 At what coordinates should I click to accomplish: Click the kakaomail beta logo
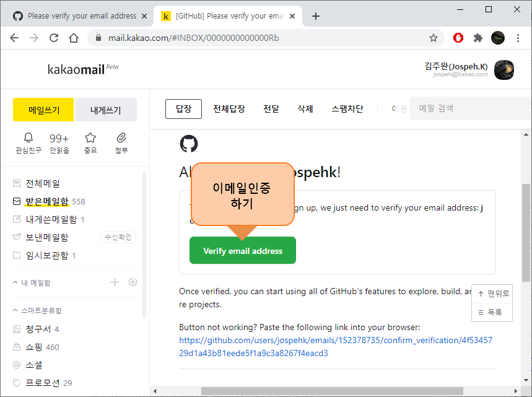click(x=83, y=69)
